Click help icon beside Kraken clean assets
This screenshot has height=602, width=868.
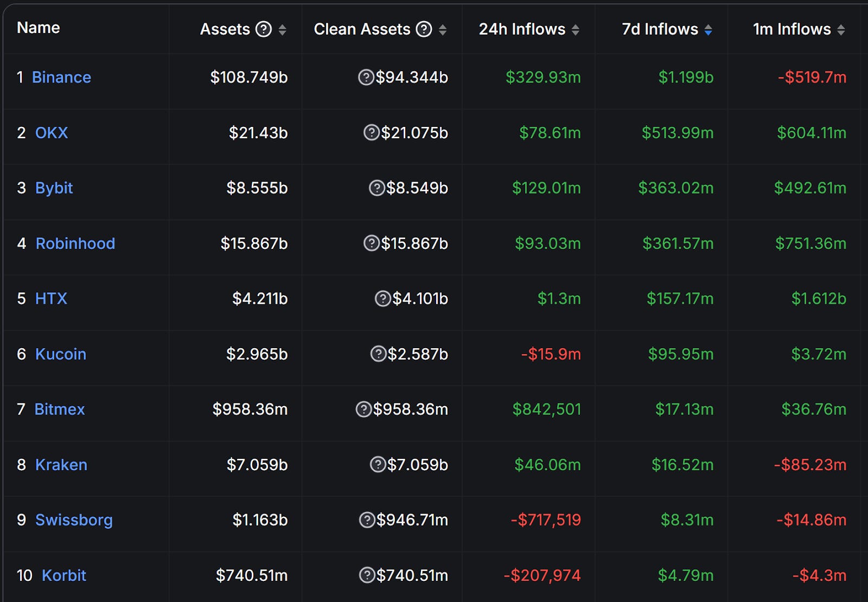click(x=378, y=464)
